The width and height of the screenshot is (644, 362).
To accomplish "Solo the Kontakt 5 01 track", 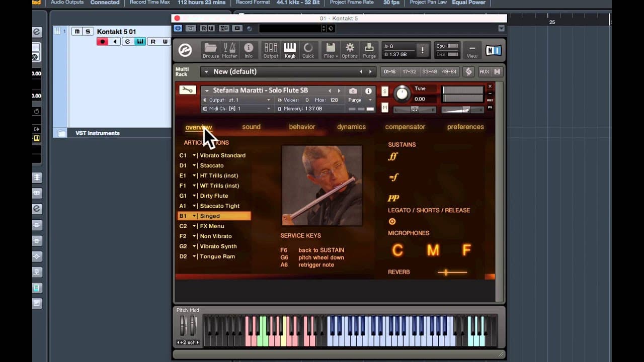I will point(88,32).
